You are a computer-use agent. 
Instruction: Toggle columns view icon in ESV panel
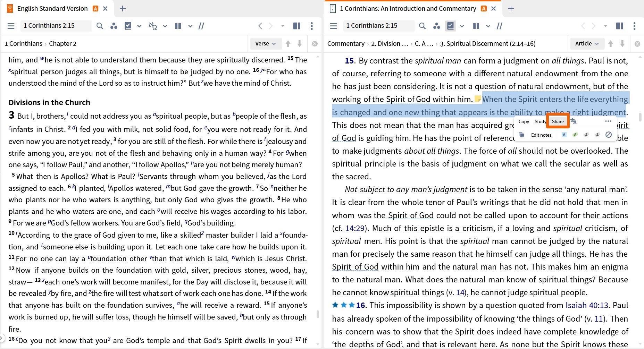(178, 26)
